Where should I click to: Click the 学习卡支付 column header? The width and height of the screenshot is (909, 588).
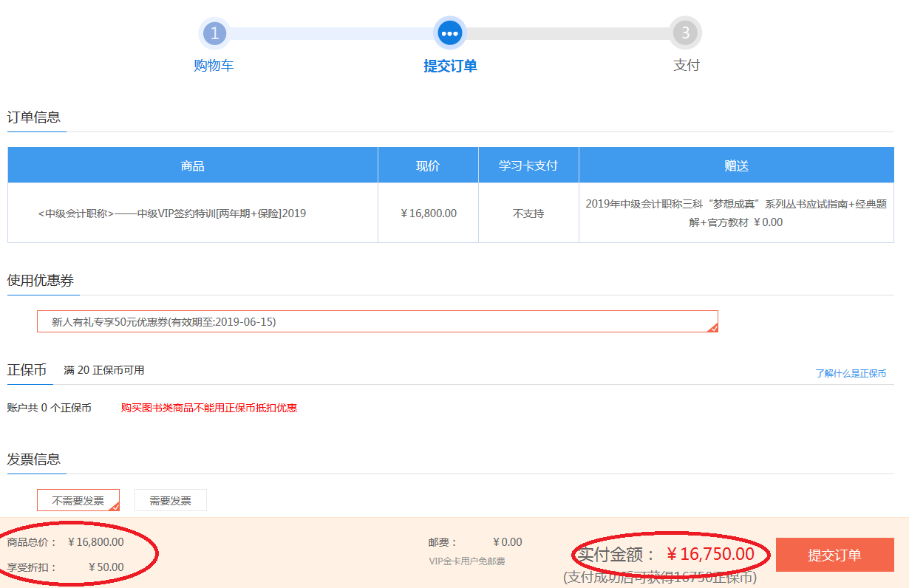pyautogui.click(x=528, y=165)
